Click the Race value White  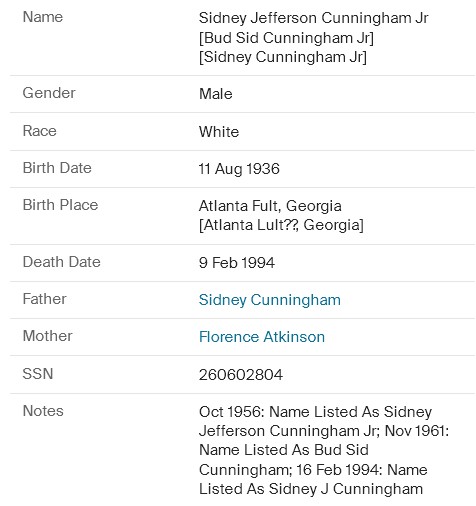pos(219,132)
